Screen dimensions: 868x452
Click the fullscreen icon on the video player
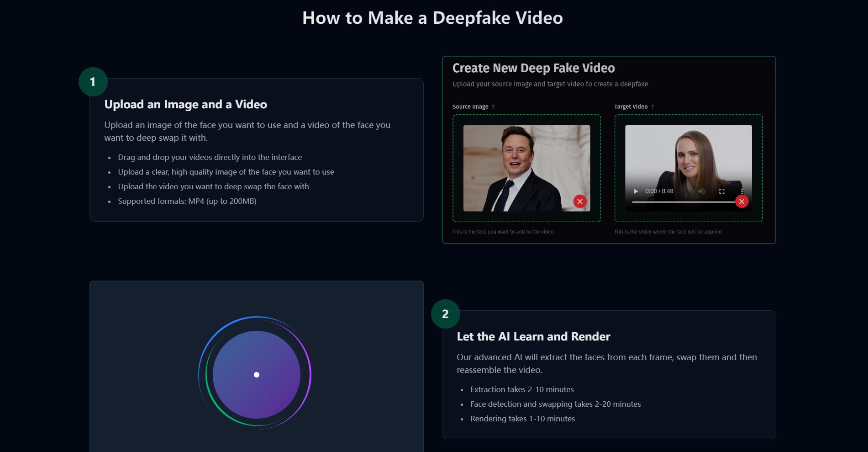point(723,191)
